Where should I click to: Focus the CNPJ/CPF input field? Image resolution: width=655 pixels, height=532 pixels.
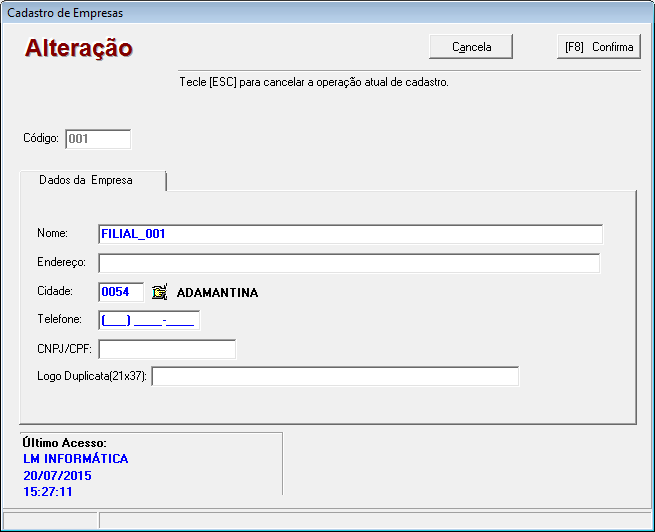(x=167, y=349)
